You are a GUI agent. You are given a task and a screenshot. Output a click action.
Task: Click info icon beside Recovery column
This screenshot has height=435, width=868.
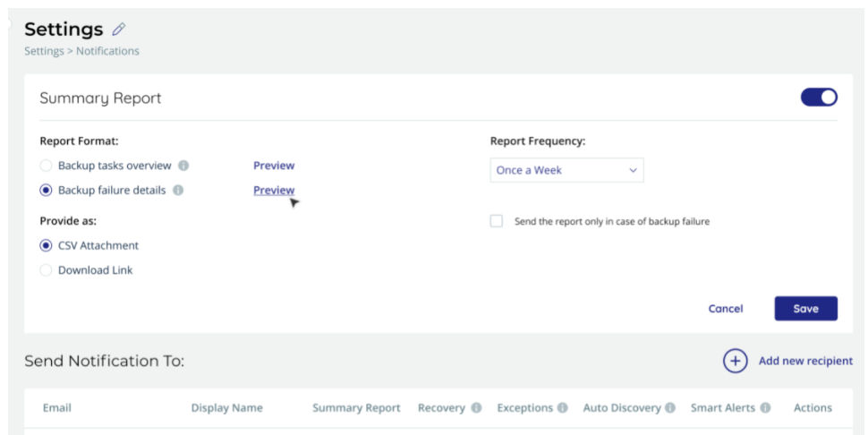[476, 408]
